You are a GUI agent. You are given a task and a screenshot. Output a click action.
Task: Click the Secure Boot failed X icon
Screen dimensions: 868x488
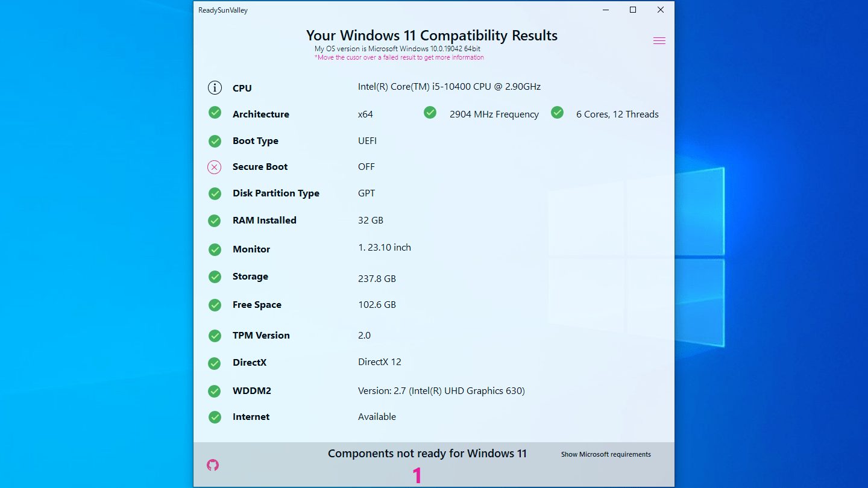(215, 167)
